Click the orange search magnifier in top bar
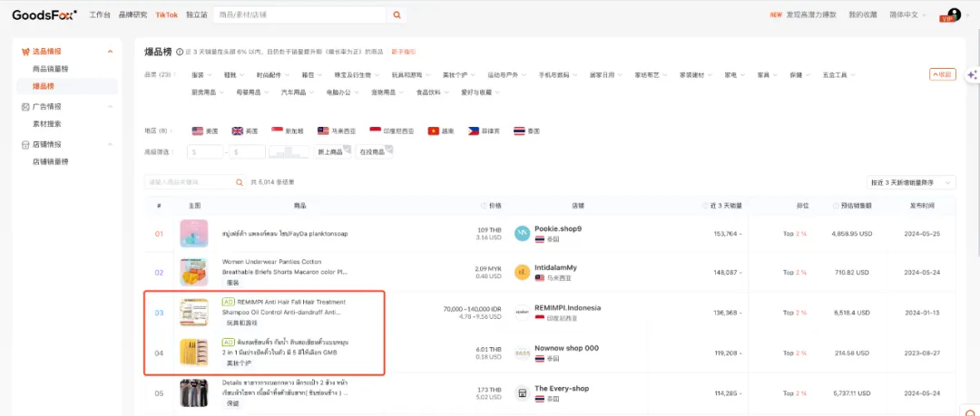 click(397, 15)
